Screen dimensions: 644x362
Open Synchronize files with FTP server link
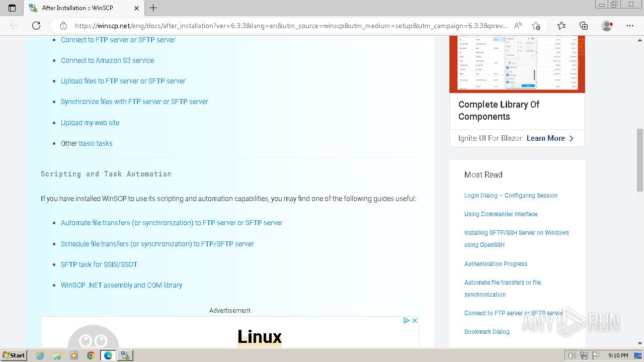[134, 102]
